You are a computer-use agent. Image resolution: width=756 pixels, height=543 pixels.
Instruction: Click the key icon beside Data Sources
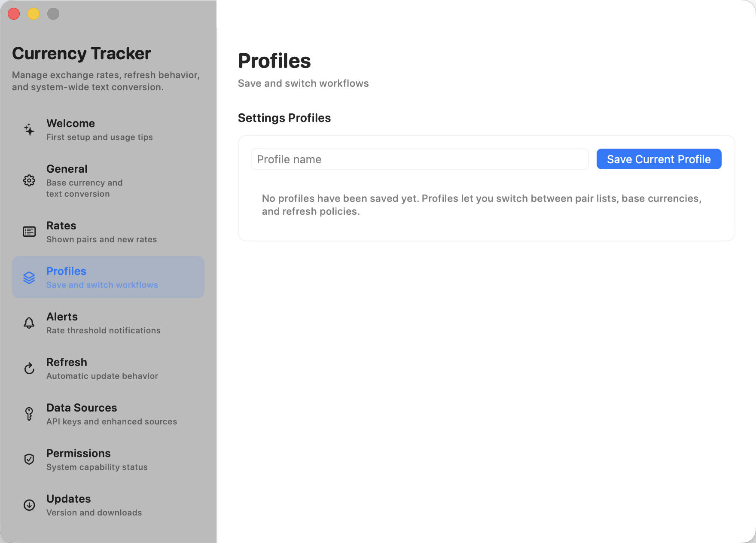pos(29,414)
